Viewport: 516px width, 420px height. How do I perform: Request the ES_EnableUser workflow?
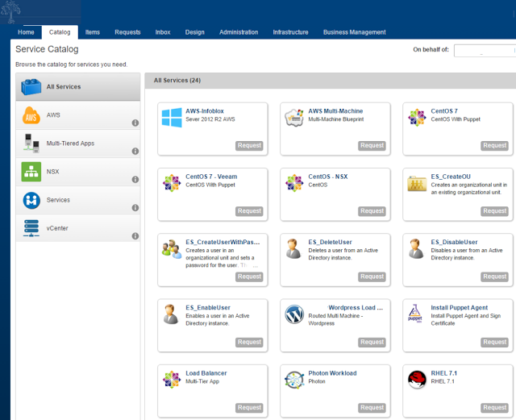(249, 343)
